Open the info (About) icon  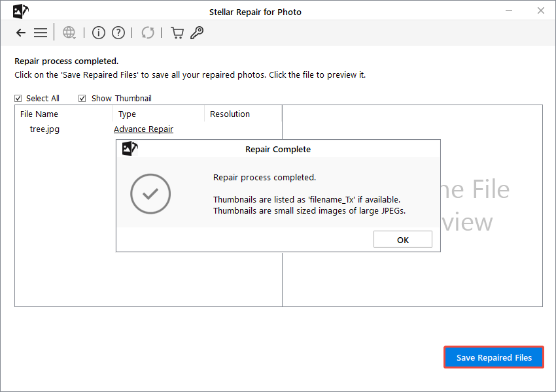click(x=98, y=32)
